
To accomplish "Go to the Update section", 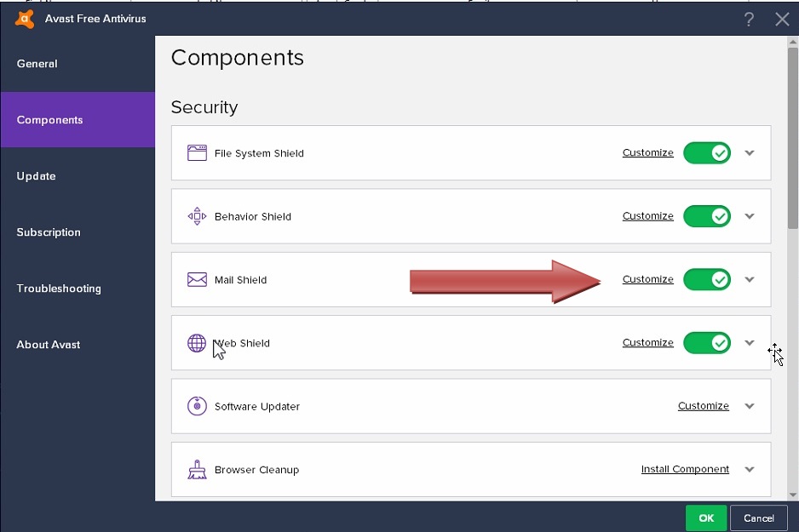I will coord(78,176).
